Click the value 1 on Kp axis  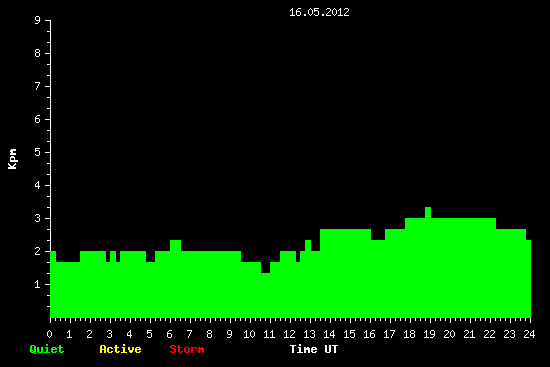pos(38,284)
